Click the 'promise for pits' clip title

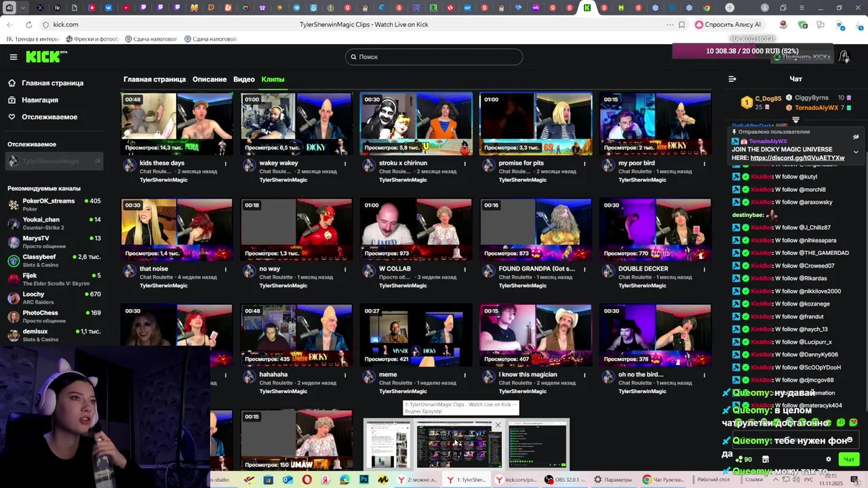pos(521,163)
